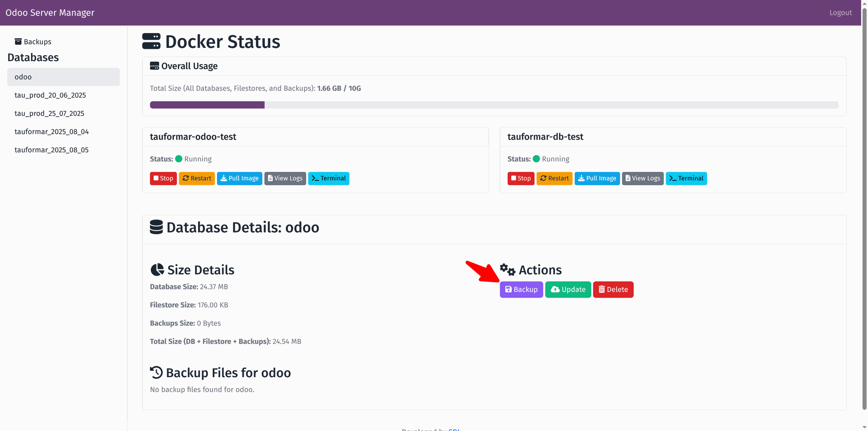868x431 pixels.
Task: Stop the tauformar-db-test container
Action: [521, 178]
